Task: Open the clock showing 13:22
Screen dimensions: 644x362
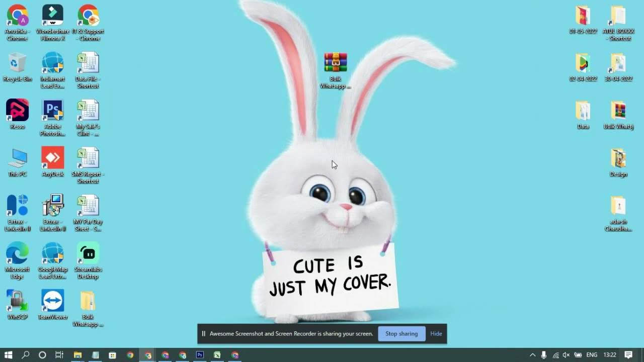Action: (x=610, y=355)
